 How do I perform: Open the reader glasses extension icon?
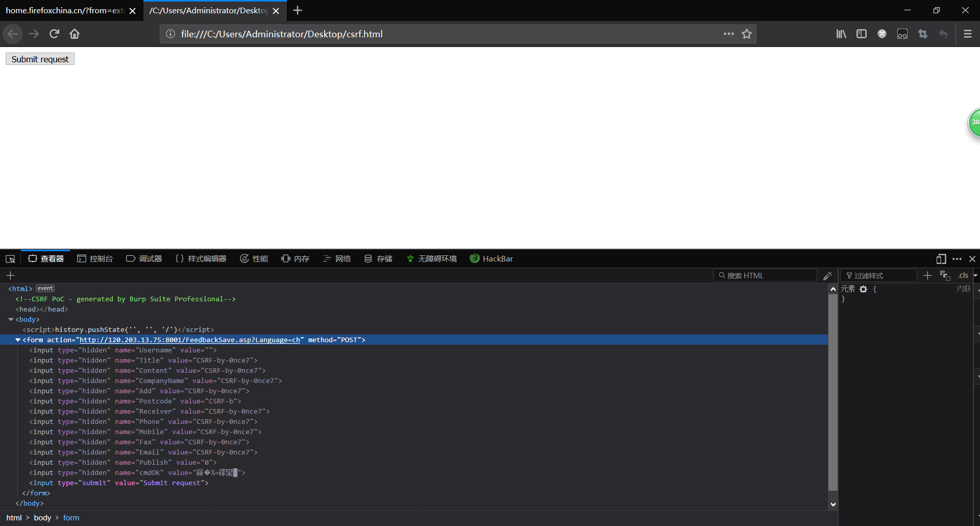902,34
